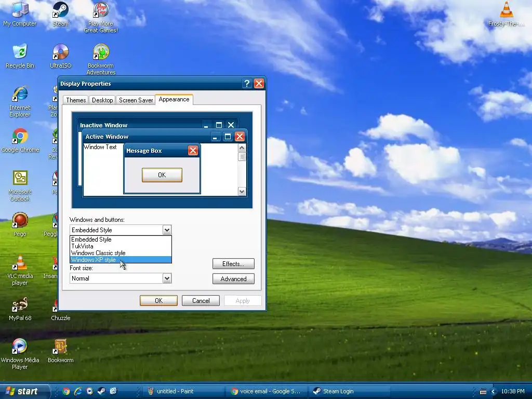532x399 pixels.
Task: Open the MyPal 68 desktop icon
Action: click(x=20, y=309)
